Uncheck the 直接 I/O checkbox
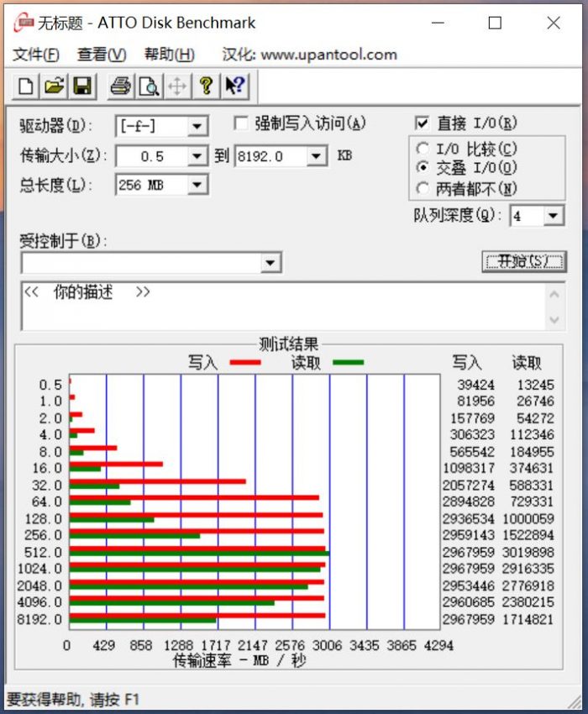Screen dimensions: 588x714 click(x=423, y=123)
